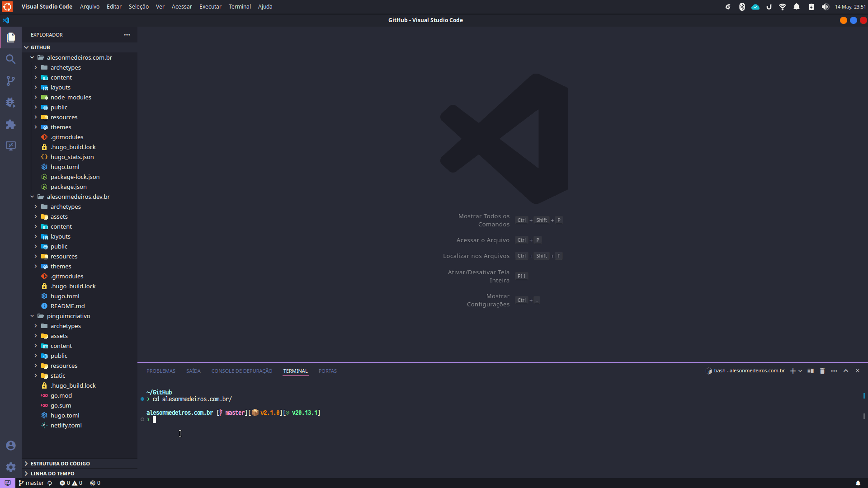Screen dimensions: 868x488
Task: Expand the archetypes folder under alesonmedeiros.com.br
Action: [x=65, y=67]
